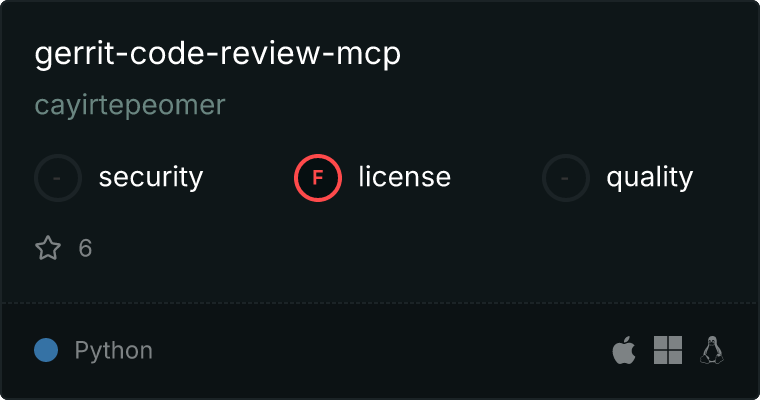This screenshot has height=400, width=760.
Task: Click the dash inside quality badge
Action: coord(565,178)
